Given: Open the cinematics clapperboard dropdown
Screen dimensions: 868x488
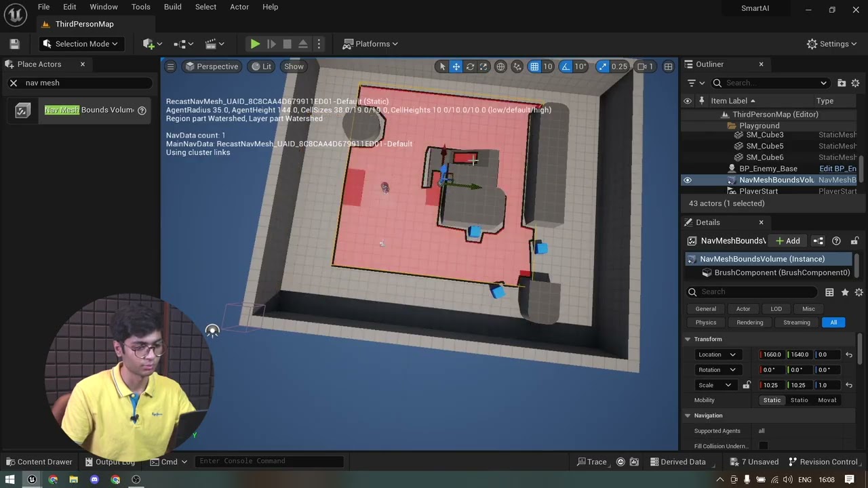Looking at the screenshot, I should pos(214,44).
